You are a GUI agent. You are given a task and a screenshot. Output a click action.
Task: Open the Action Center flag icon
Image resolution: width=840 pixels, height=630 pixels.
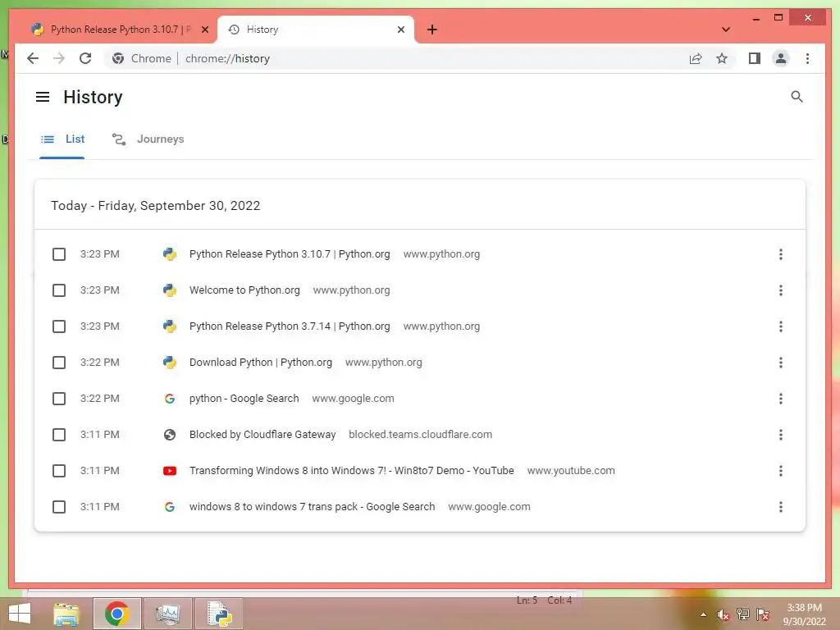pos(762,614)
